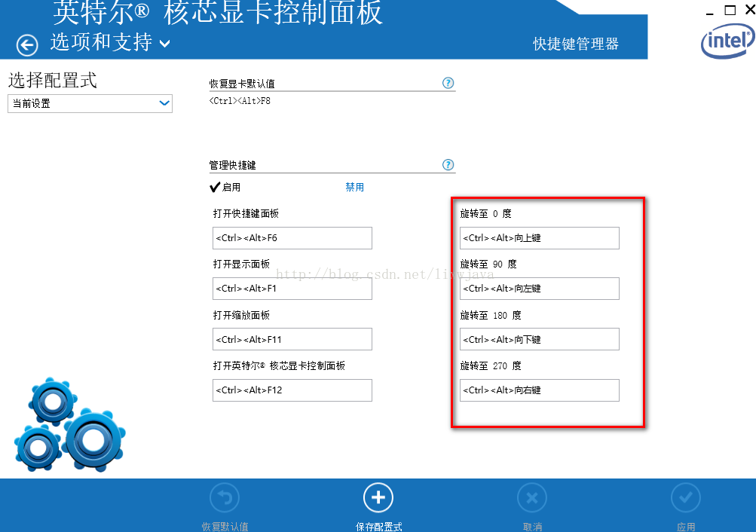Click the 打开快捷键面板 hotkey field
Viewport: 756px width, 532px height.
(292, 238)
